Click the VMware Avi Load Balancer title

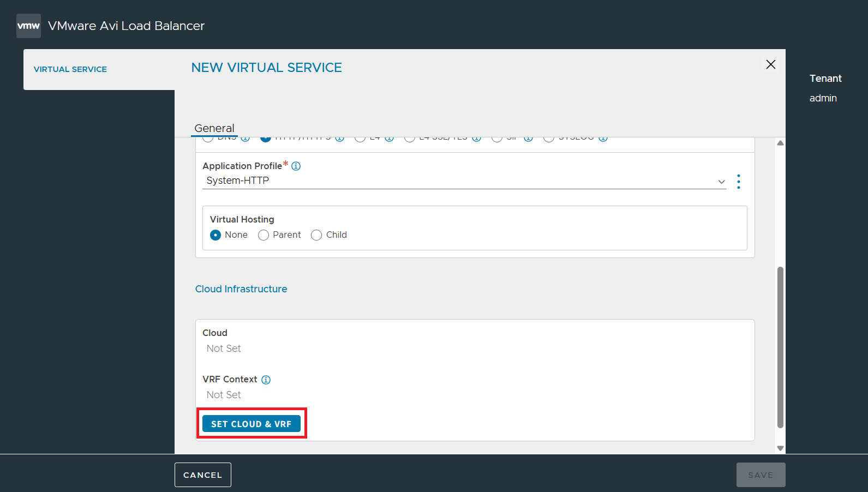(x=127, y=26)
